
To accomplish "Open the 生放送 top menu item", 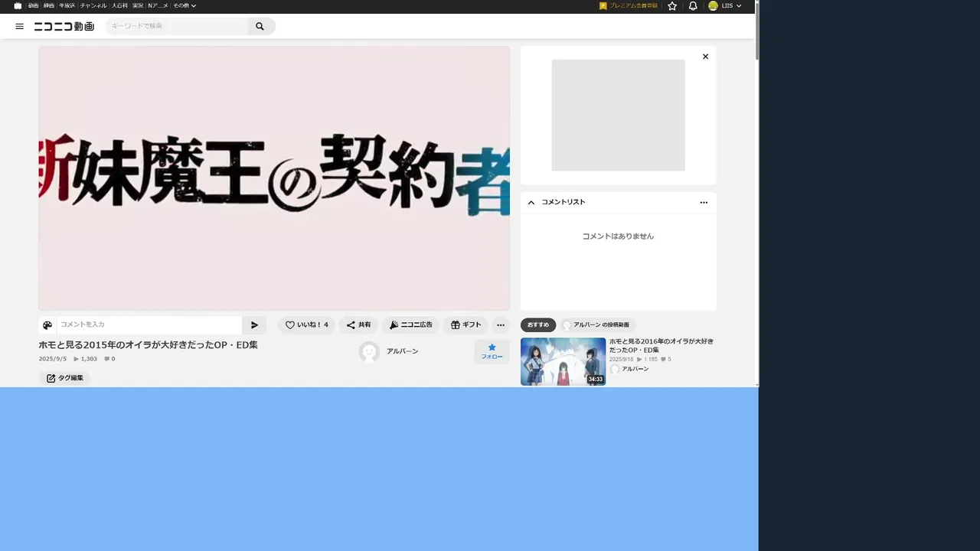I will point(67,5).
